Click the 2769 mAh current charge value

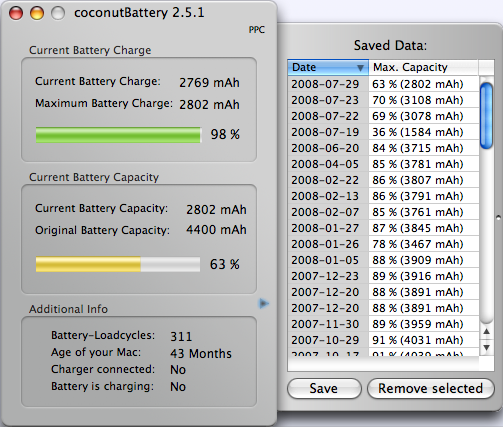[209, 83]
